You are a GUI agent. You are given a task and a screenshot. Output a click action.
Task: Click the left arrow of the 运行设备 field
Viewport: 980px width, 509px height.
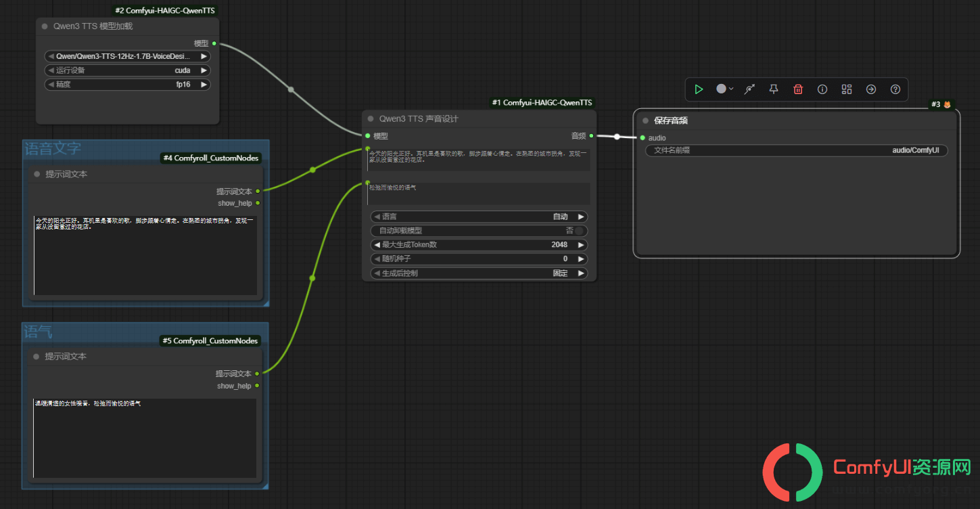point(51,70)
